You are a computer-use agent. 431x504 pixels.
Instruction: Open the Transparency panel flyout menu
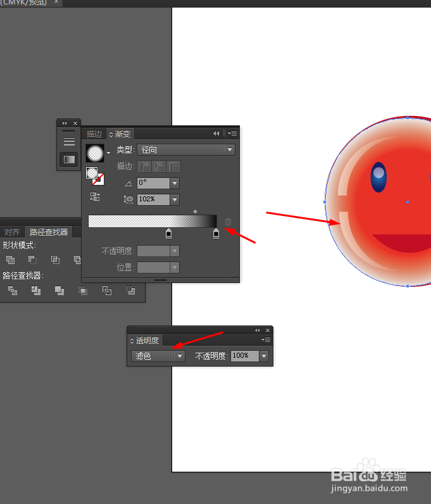[266, 339]
